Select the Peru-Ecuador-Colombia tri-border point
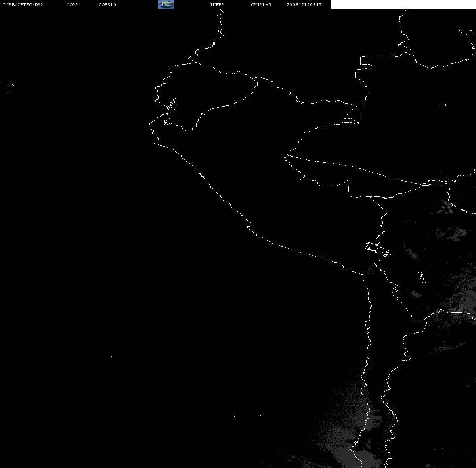Viewport: 476px width, 468px height. coord(254,77)
